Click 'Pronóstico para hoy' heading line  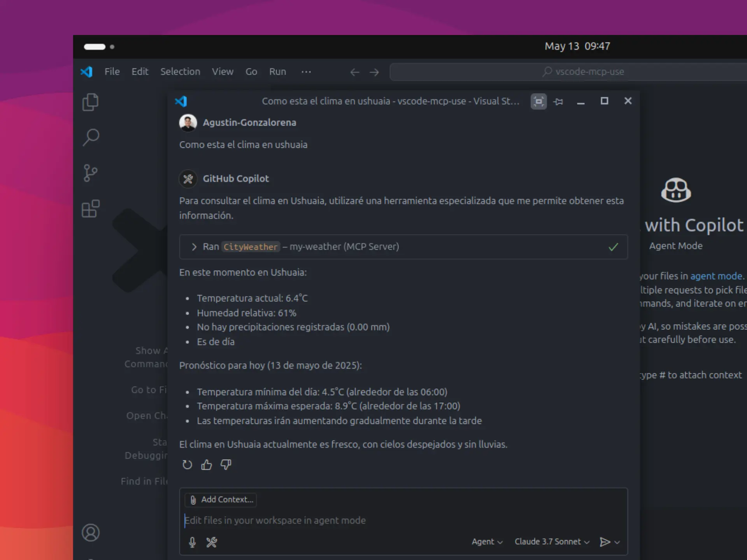tap(270, 366)
